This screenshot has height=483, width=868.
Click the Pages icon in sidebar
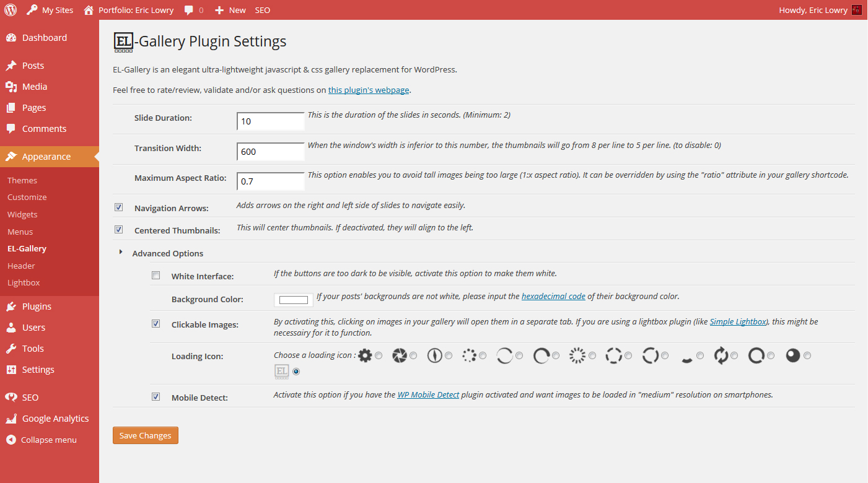point(11,108)
